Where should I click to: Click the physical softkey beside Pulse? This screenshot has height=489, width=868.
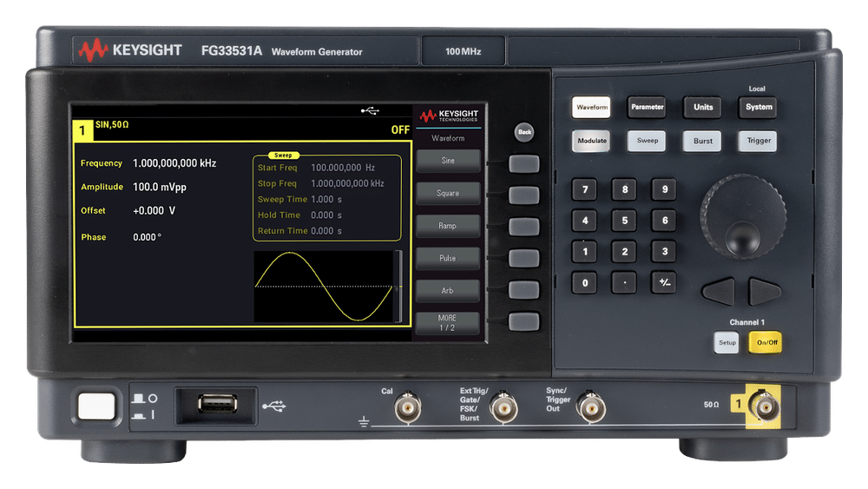tap(523, 258)
